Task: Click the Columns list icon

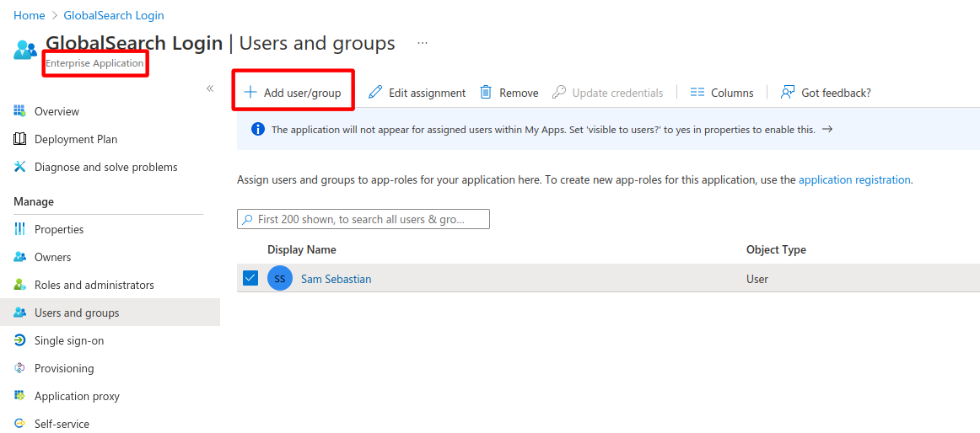Action: [x=697, y=93]
